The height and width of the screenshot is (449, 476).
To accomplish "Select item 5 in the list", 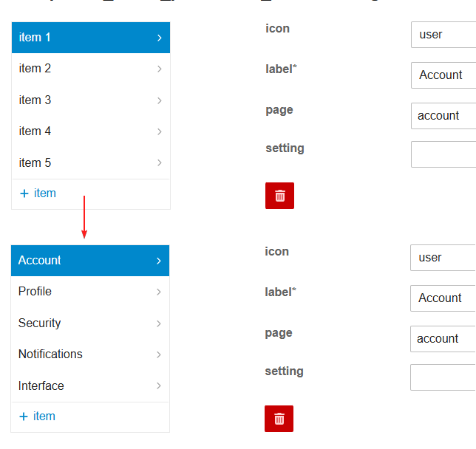I will [91, 162].
